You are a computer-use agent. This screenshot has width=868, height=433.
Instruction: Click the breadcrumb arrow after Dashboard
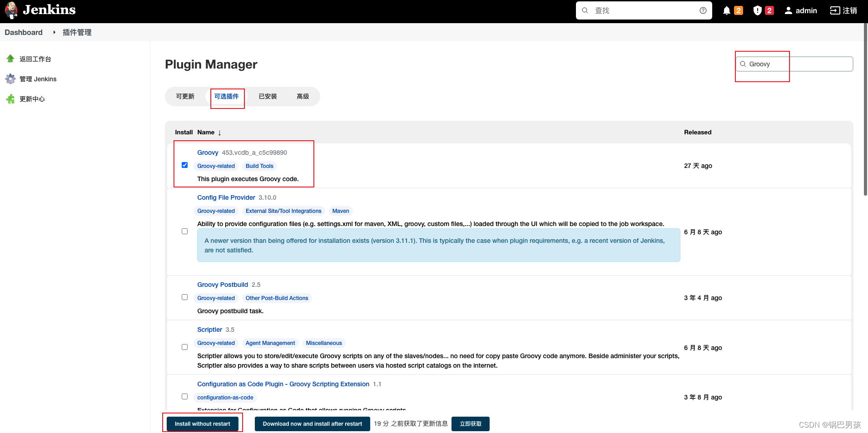[x=54, y=32]
